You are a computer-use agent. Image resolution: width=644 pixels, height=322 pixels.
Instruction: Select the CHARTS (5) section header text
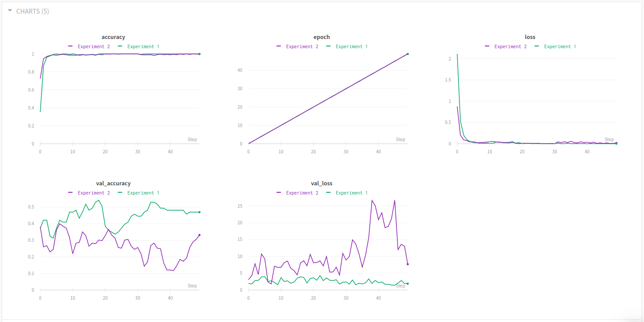(32, 11)
